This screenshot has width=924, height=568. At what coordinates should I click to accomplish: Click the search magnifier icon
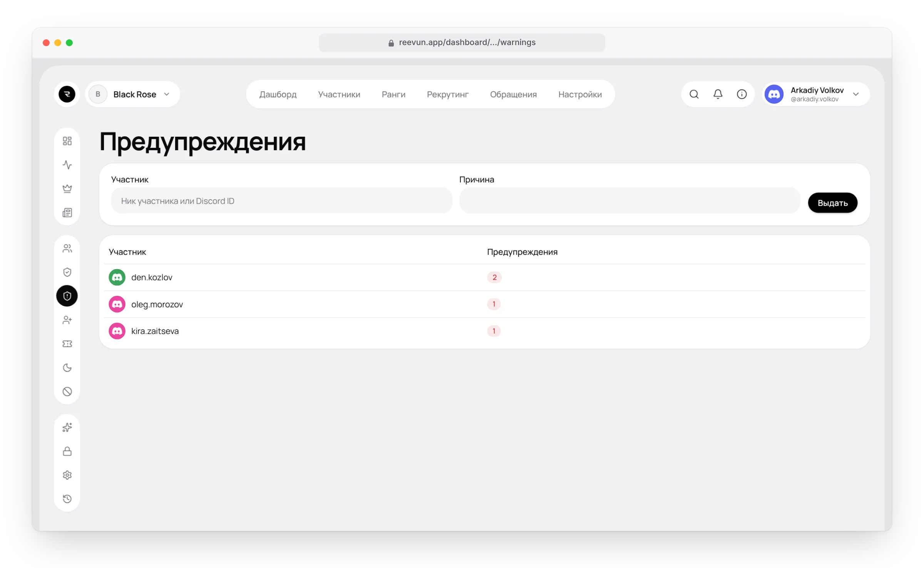click(694, 94)
